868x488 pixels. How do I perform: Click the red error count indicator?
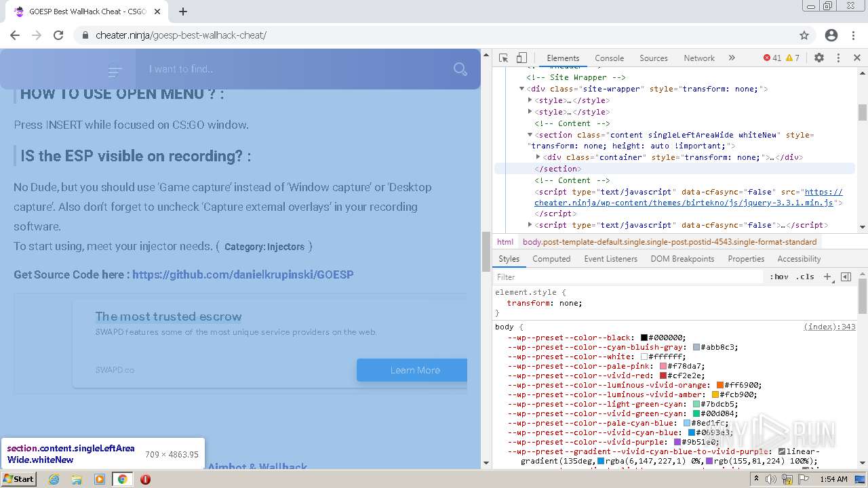point(772,58)
